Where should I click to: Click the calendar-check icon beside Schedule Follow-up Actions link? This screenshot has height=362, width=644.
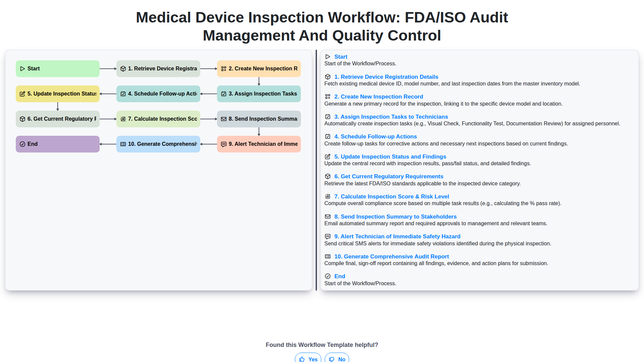328,136
